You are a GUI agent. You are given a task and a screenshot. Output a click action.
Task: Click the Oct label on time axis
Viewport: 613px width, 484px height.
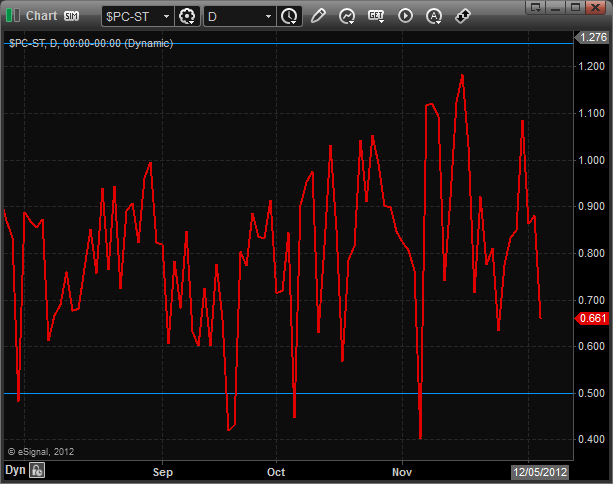pos(276,472)
